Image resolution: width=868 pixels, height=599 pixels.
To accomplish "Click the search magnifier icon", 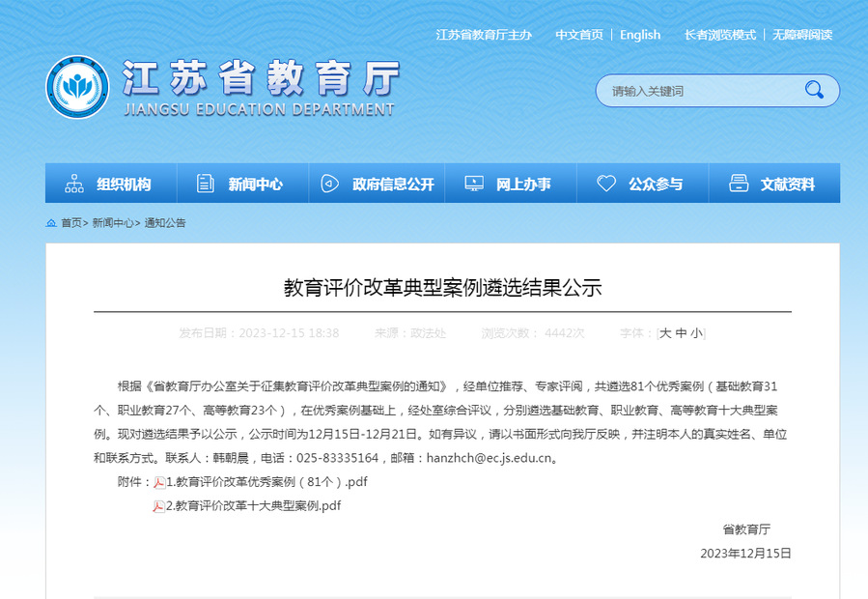I will (814, 91).
